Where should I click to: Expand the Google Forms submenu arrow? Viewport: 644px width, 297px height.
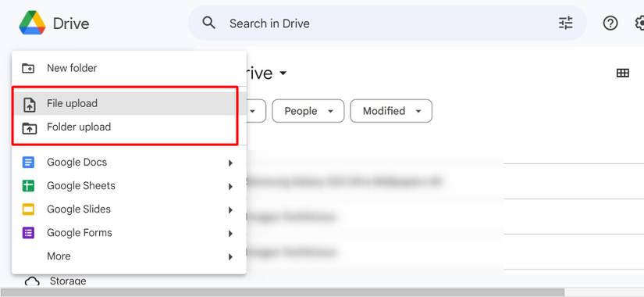(230, 233)
